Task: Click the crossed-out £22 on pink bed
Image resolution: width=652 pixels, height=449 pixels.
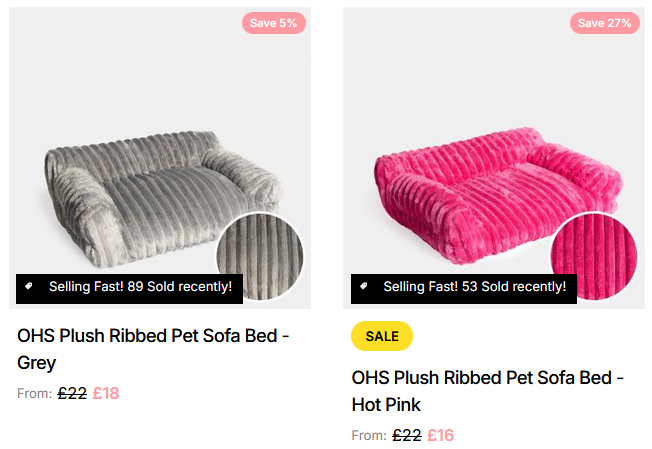Action: point(406,435)
